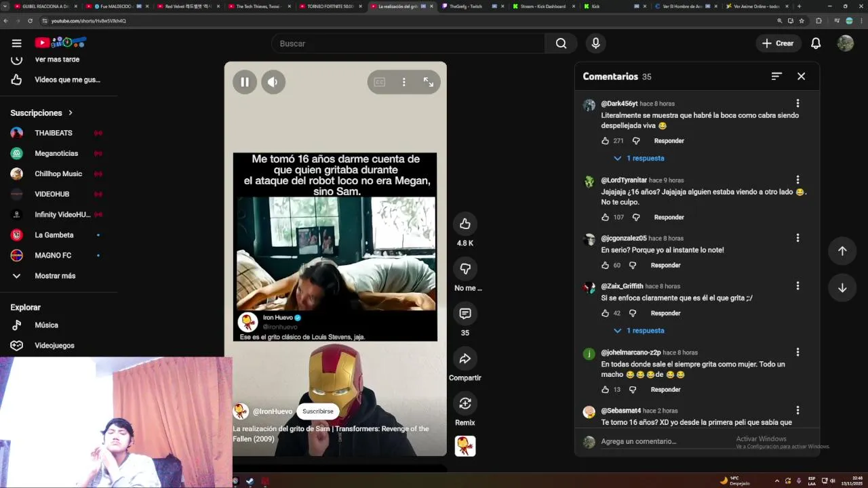Start voice search with the microphone
Screen dimensions: 868x488
pyautogui.click(x=595, y=43)
